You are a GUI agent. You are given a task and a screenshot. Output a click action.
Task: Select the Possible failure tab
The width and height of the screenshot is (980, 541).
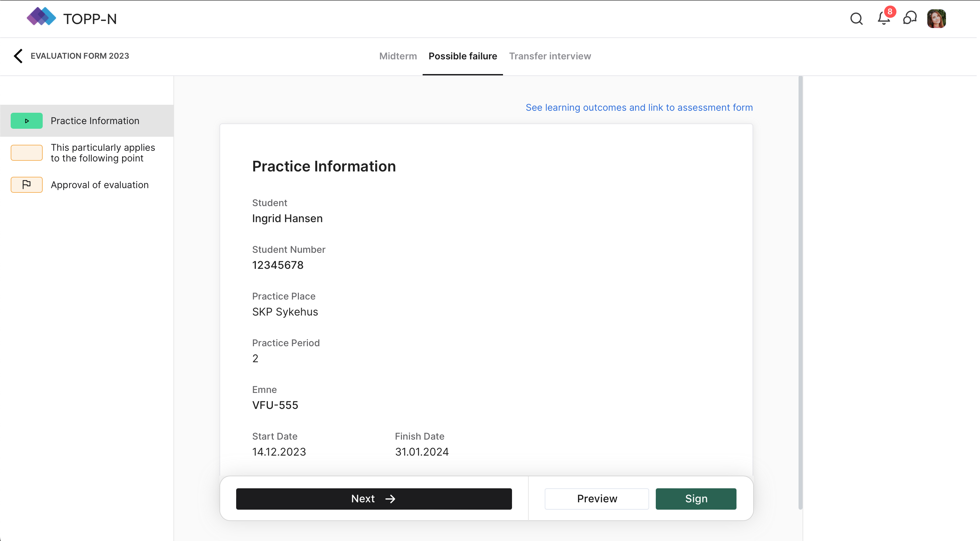click(463, 56)
